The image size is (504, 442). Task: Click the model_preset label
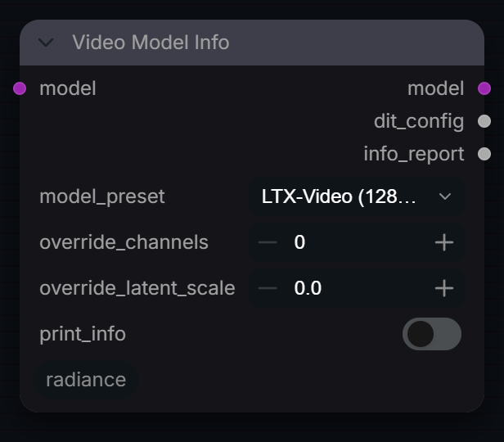coord(102,196)
